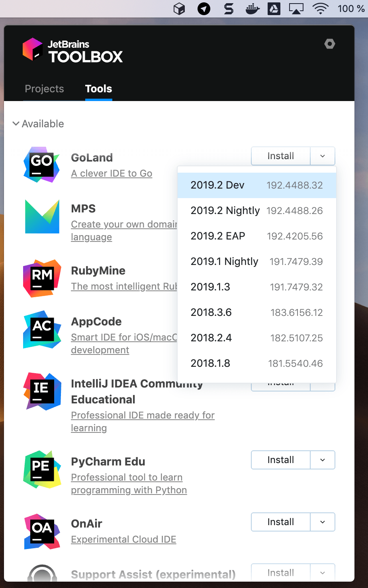Screen dimensions: 368x588
Task: Open 'A clever IDE to Go' link
Action: click(112, 173)
